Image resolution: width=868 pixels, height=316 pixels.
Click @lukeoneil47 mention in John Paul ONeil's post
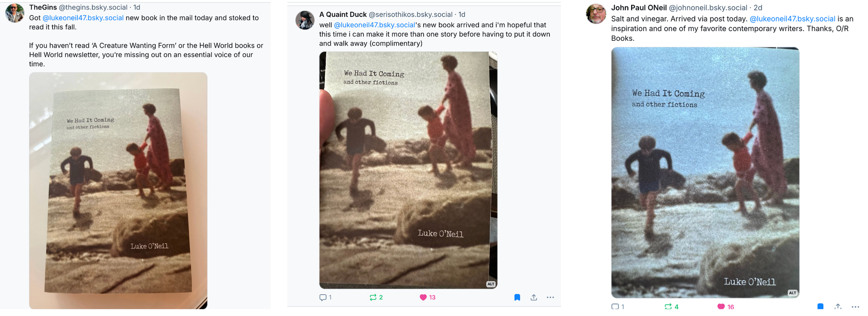pos(792,19)
